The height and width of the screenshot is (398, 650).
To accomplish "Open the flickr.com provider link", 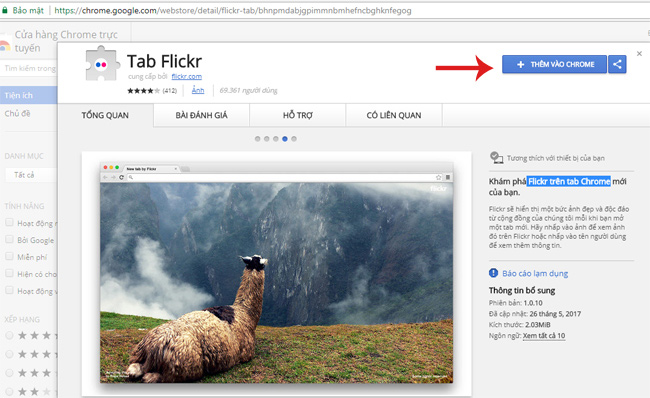I will [187, 77].
